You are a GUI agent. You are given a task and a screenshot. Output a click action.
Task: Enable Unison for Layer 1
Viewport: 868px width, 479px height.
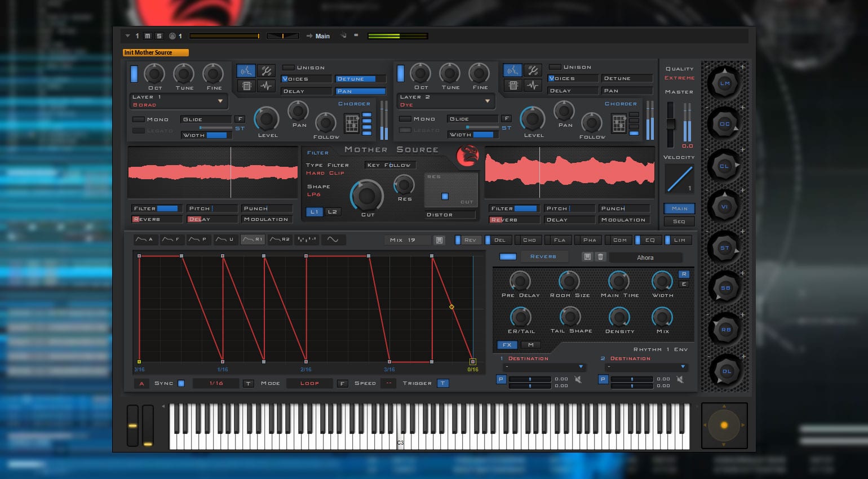pos(289,68)
